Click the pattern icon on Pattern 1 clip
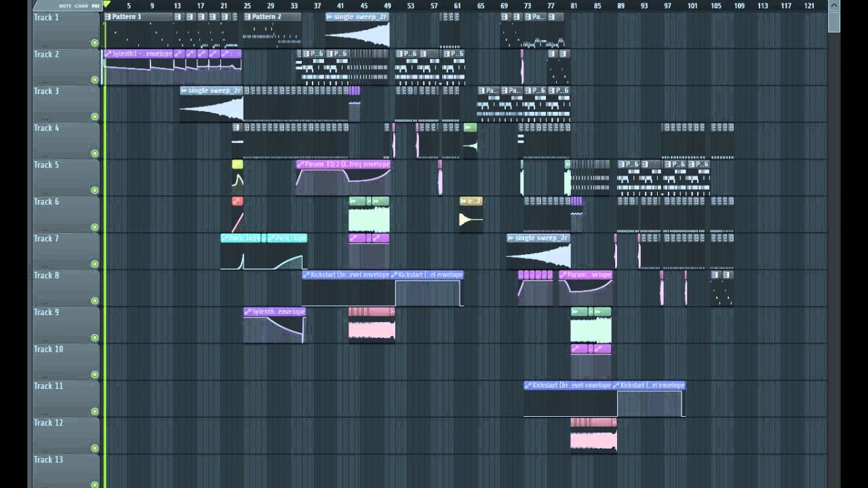 pos(108,17)
